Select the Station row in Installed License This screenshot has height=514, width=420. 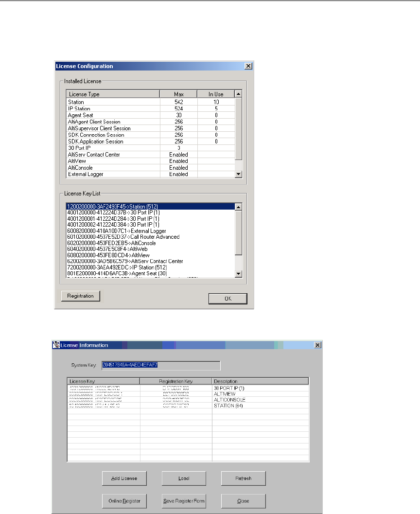coord(151,102)
